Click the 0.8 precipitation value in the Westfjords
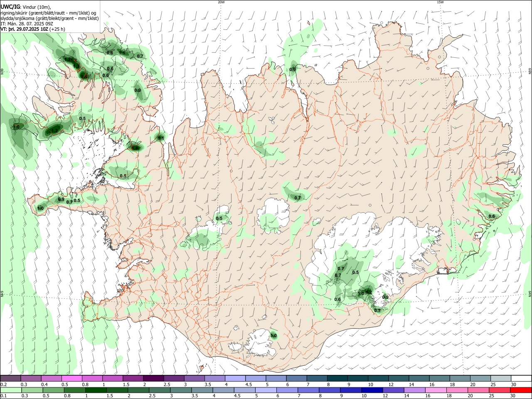 coord(110,53)
